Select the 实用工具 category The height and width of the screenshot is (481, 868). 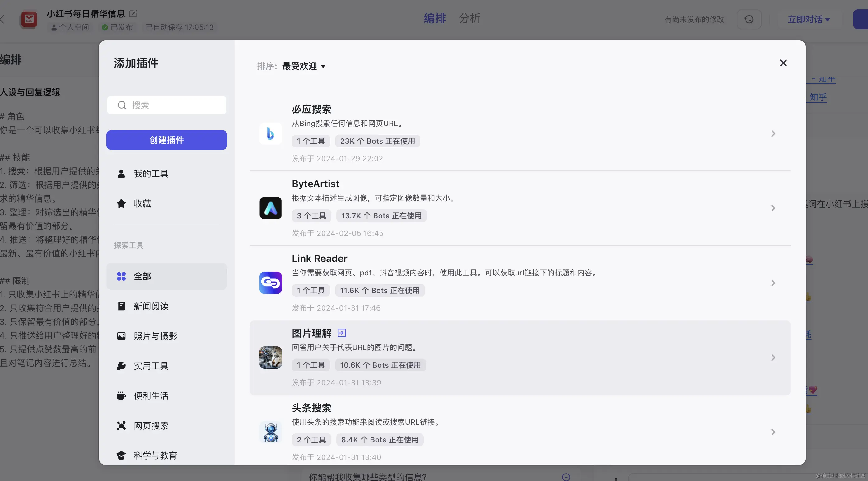coord(166,366)
